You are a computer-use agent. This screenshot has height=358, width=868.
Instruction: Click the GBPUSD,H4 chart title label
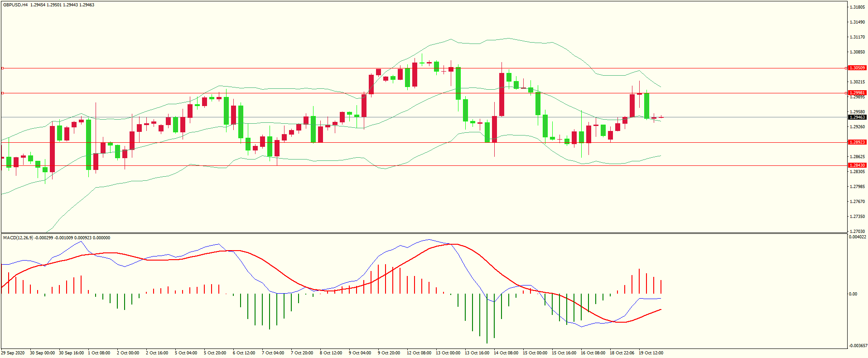pyautogui.click(x=15, y=5)
